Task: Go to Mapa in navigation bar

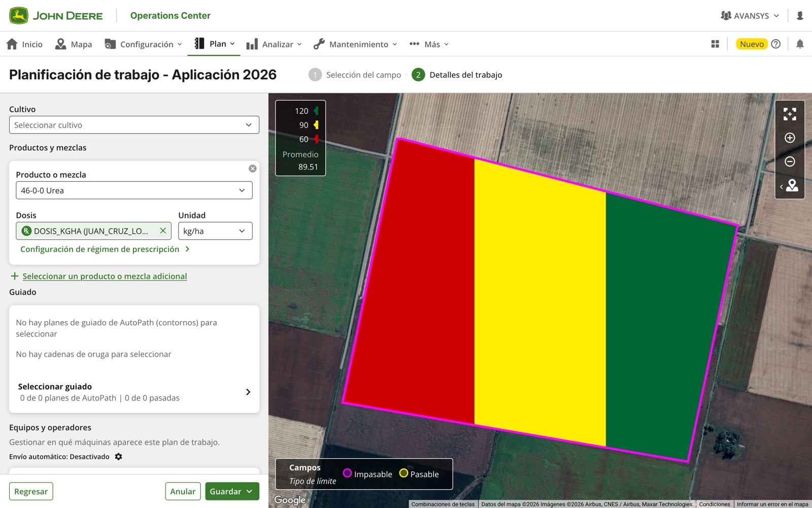Action: (74, 44)
